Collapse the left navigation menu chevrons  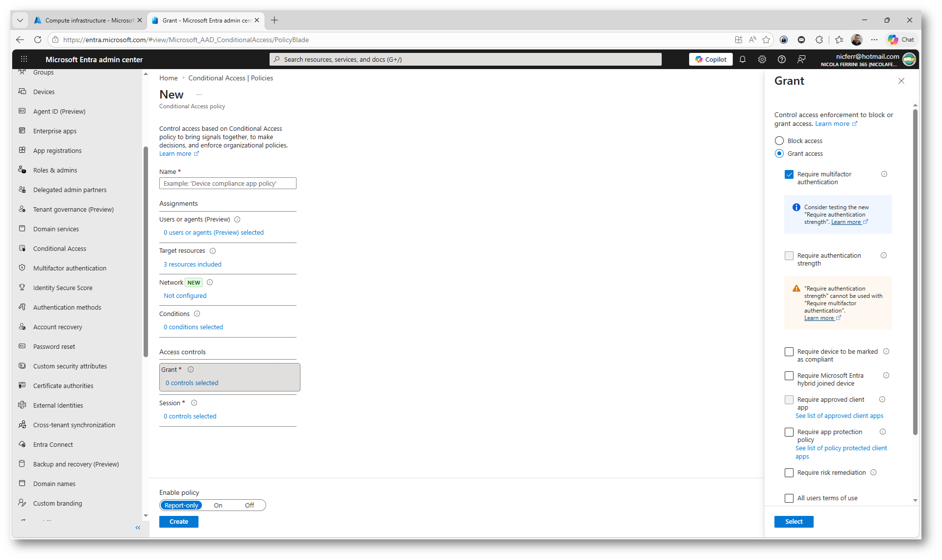click(x=138, y=528)
